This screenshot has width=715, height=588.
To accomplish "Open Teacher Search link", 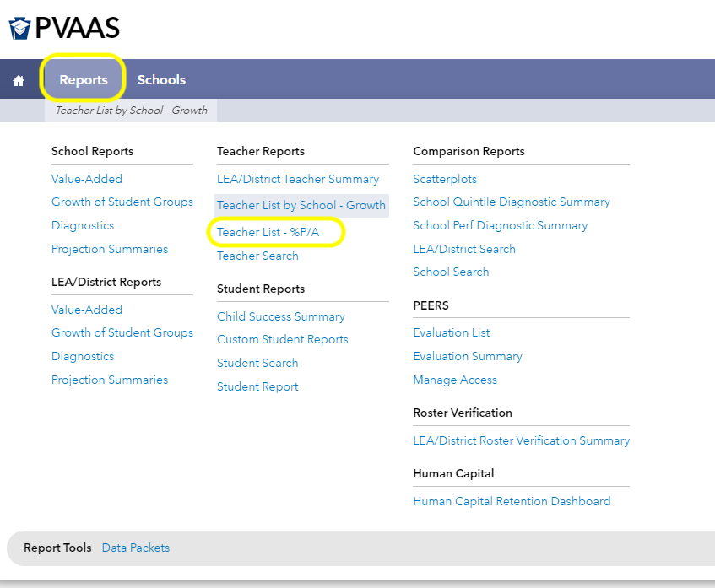I will (257, 256).
